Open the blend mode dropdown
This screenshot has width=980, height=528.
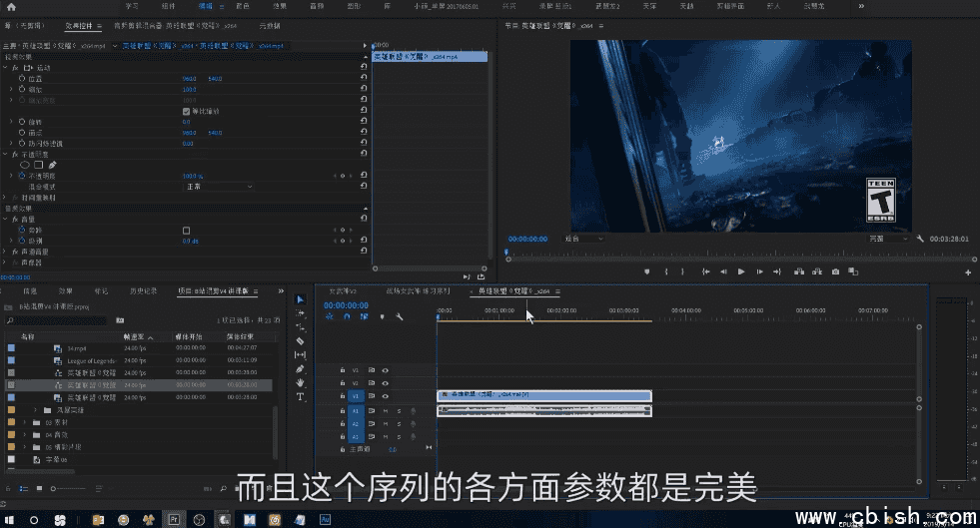[220, 187]
